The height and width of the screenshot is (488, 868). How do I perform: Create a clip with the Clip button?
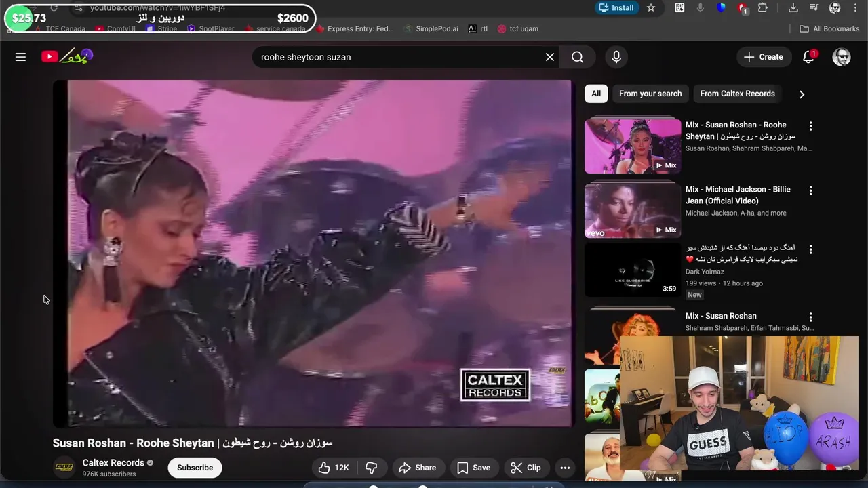[x=526, y=468]
